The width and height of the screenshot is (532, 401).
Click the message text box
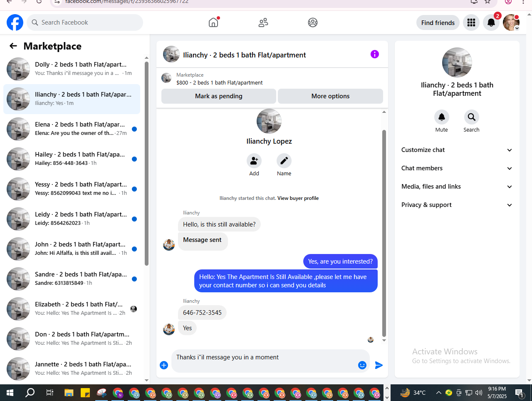(x=264, y=361)
